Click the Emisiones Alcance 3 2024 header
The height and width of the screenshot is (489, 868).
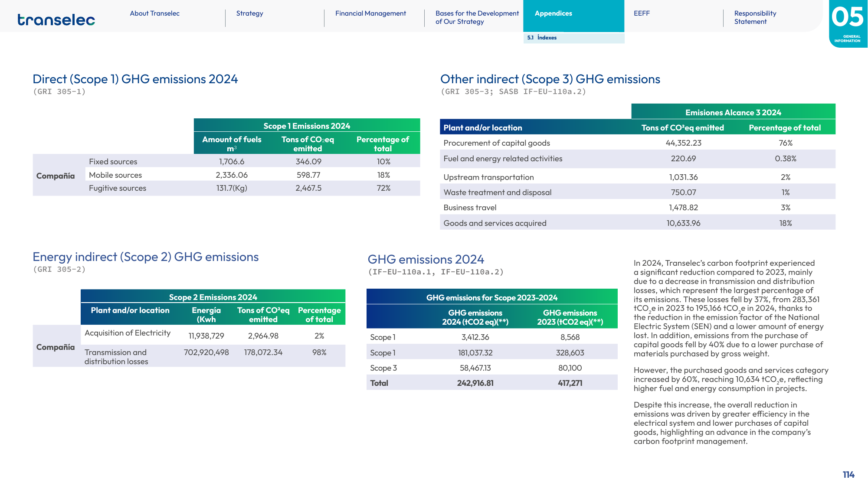733,112
